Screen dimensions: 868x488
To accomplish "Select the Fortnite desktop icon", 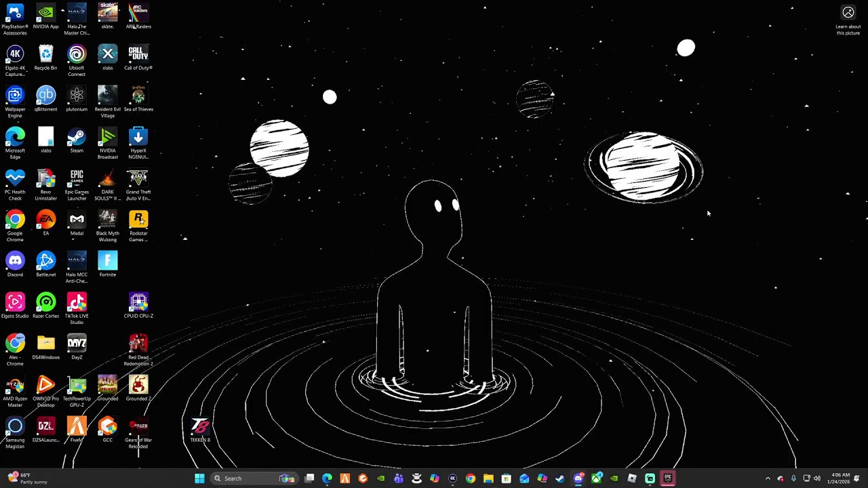I will click(107, 265).
